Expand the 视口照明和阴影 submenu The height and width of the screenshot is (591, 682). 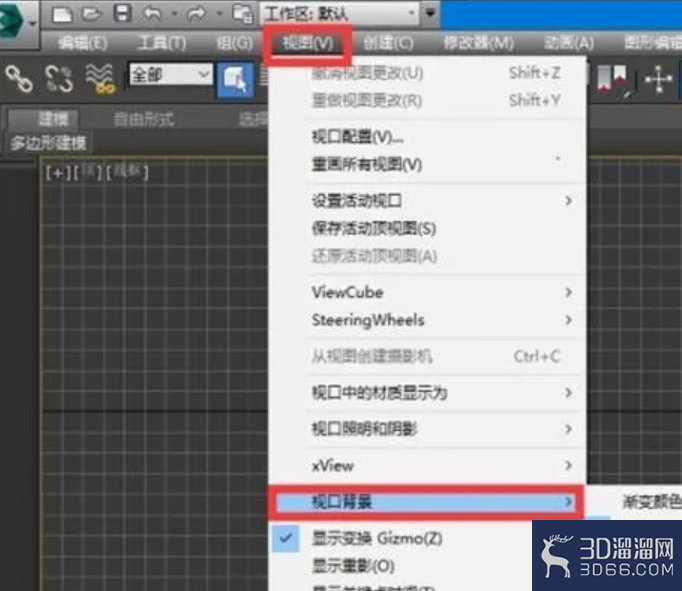pyautogui.click(x=427, y=429)
